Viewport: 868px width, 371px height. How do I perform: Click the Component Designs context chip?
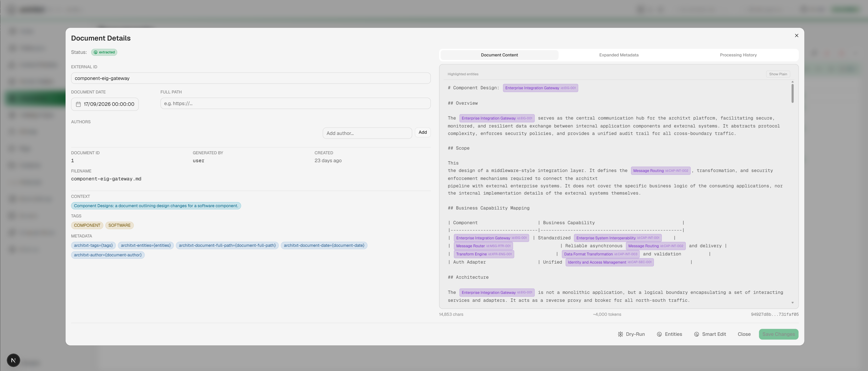[x=156, y=206]
